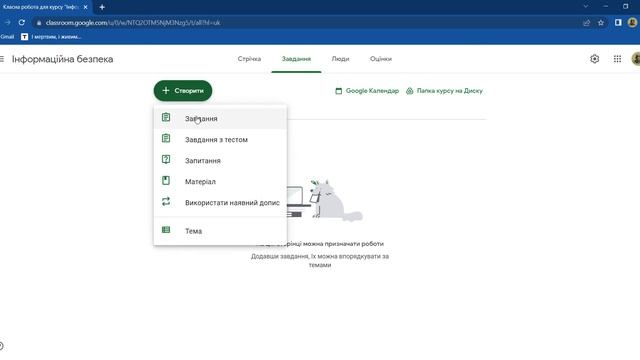Click the question mark icon beside Запитання

tap(166, 160)
